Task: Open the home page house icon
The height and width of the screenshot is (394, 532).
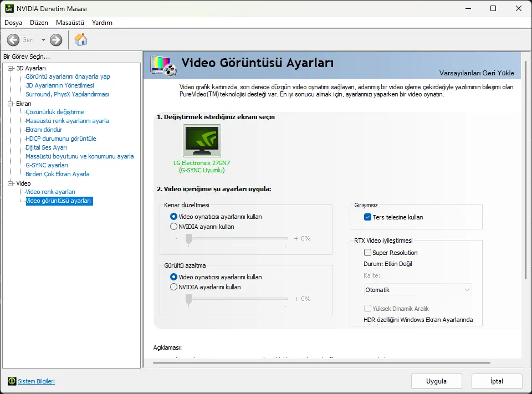Action: (x=81, y=40)
